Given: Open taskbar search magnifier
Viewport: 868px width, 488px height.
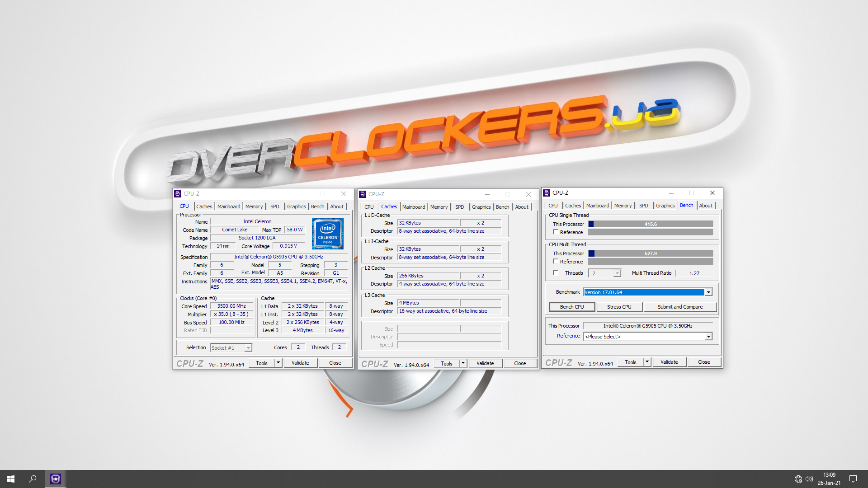Looking at the screenshot, I should pos(33,479).
